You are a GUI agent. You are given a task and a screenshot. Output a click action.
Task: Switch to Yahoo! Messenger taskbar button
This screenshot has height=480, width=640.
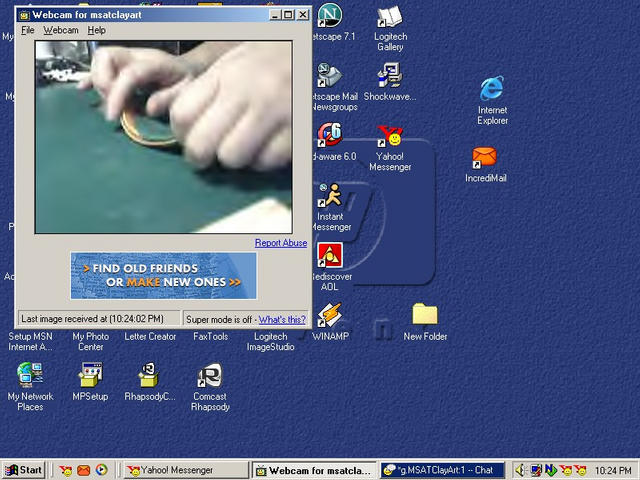click(x=186, y=470)
